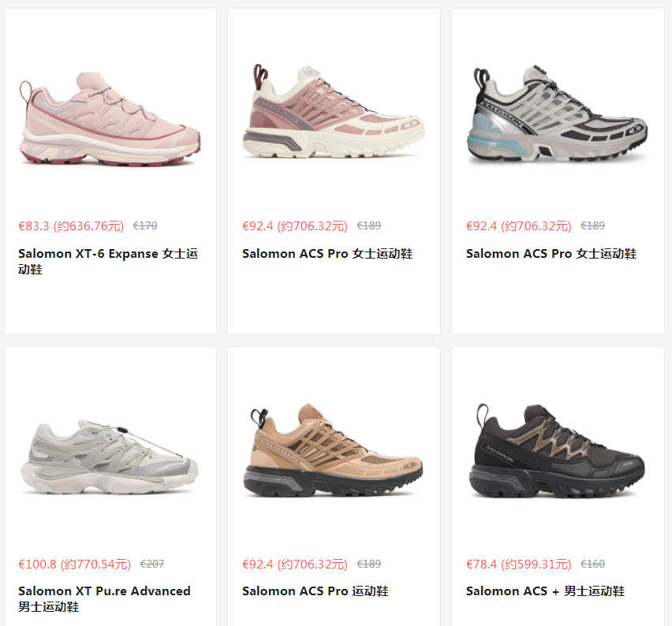
Task: Click the Salomon ACS + 男士运动鞋 title
Action: (545, 591)
